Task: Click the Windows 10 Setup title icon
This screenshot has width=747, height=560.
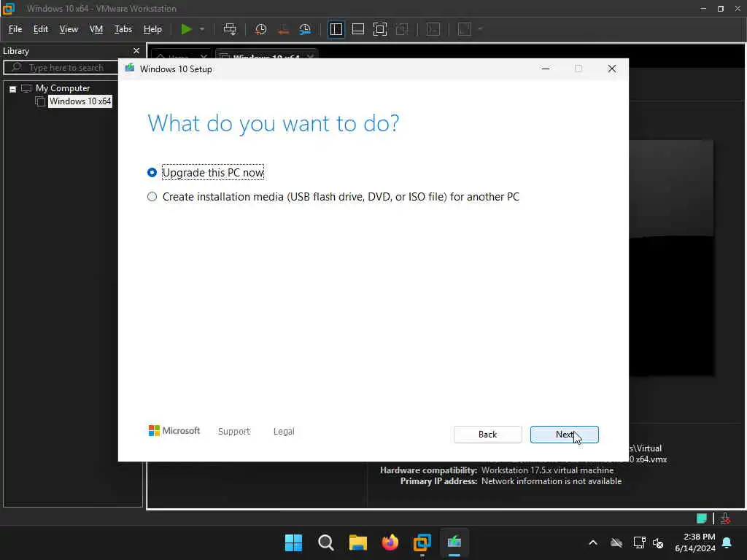Action: pos(130,69)
